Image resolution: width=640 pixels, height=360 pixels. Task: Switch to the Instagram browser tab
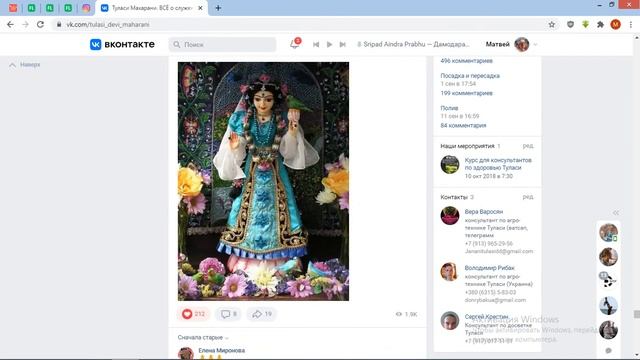(x=86, y=8)
